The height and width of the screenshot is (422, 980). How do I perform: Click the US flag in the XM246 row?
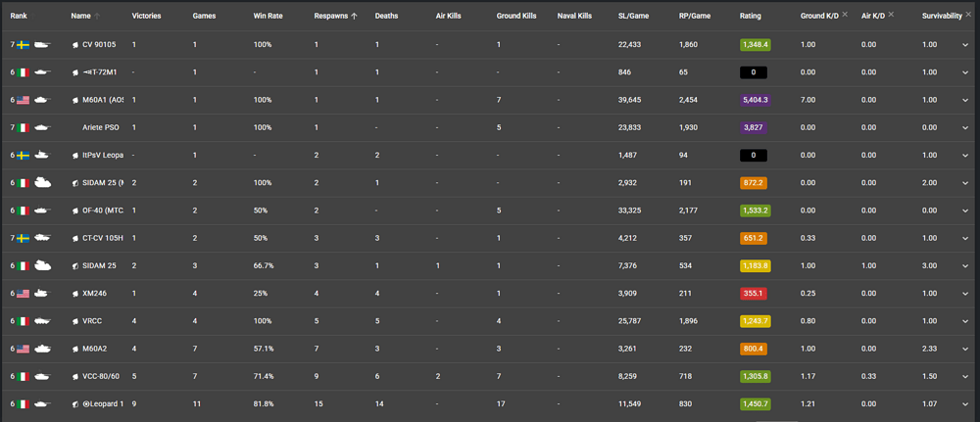[x=24, y=293]
